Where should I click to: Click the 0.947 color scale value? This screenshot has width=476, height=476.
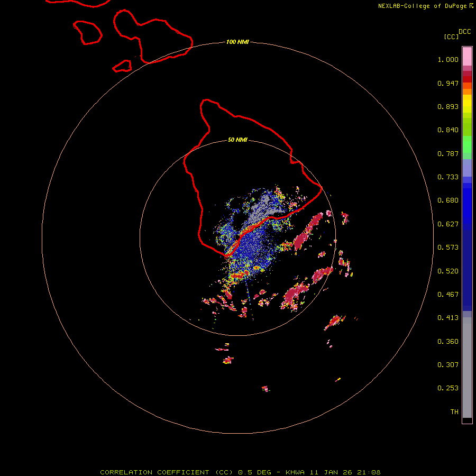(448, 83)
